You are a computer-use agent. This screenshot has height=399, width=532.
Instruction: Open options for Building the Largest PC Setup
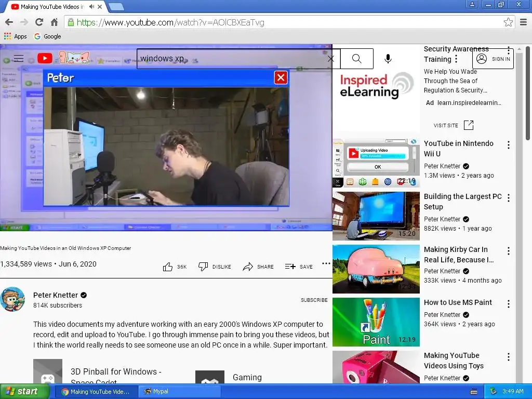(x=509, y=198)
